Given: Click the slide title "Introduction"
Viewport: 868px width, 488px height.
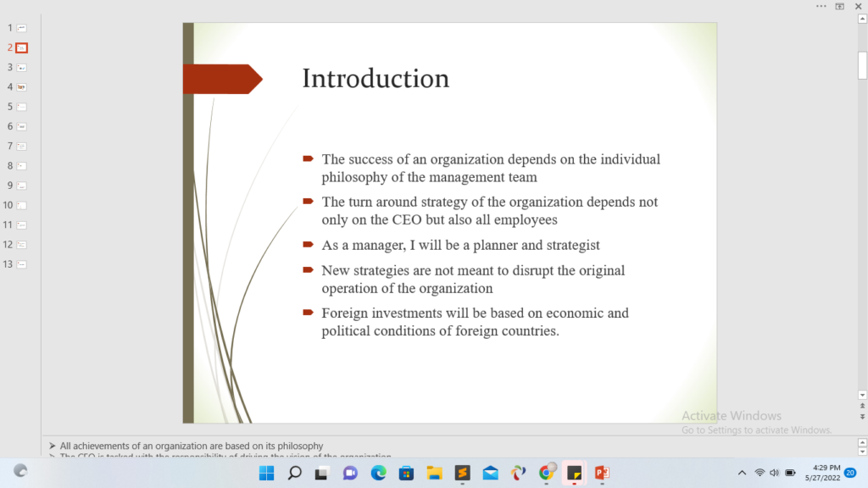Looking at the screenshot, I should tap(376, 79).
